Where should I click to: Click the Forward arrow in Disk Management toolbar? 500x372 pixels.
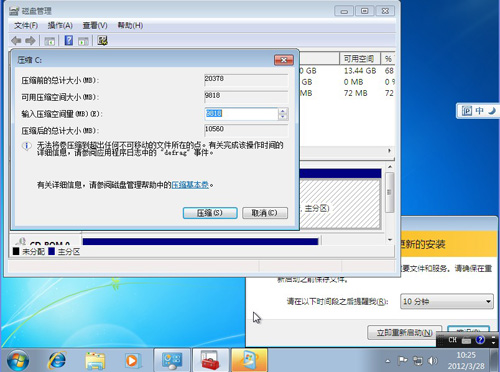pos(30,41)
